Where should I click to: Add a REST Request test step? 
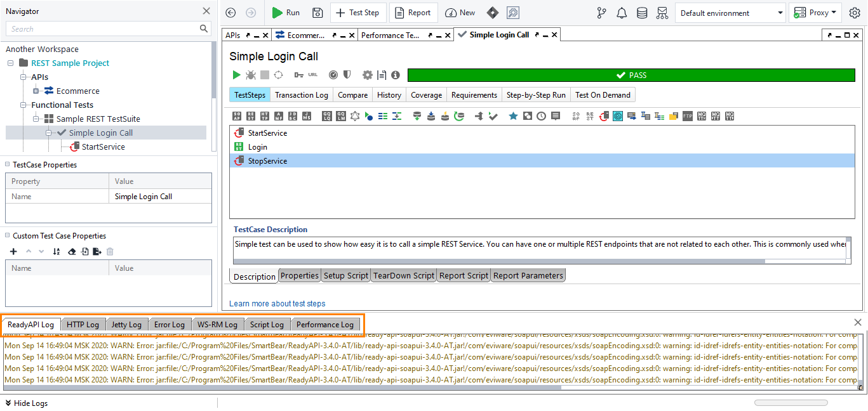point(250,116)
